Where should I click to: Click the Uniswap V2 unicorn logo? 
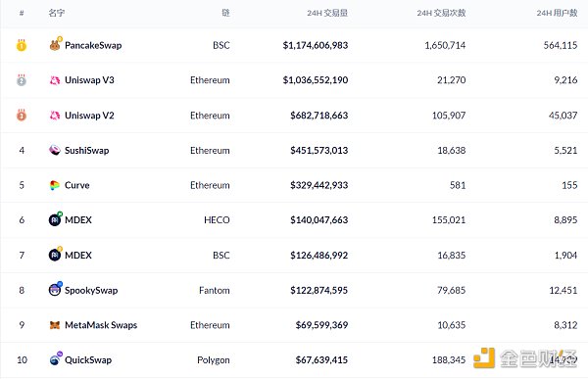pos(55,116)
